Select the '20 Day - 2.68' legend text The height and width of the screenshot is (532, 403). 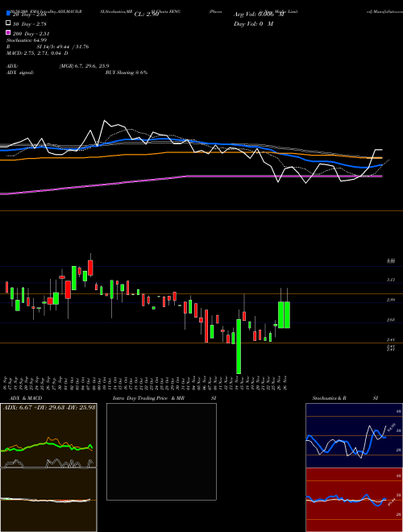click(x=29, y=15)
